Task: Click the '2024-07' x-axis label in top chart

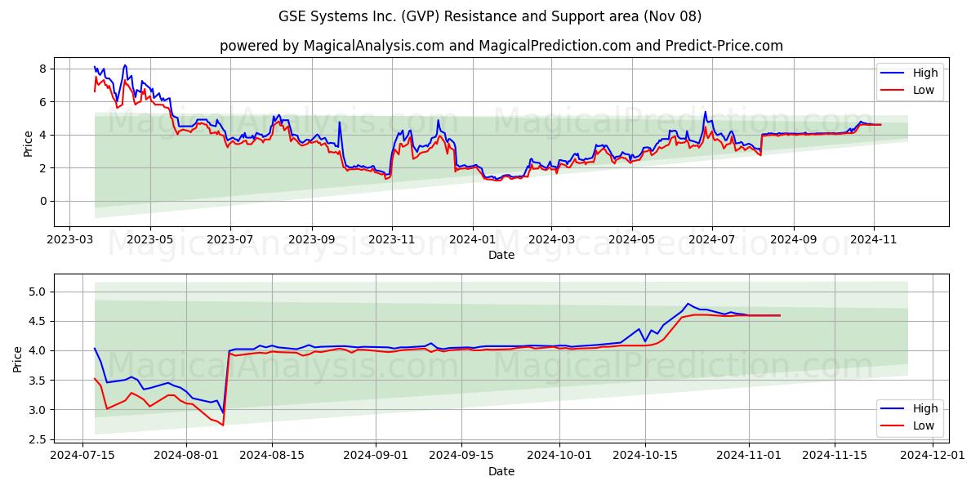Action: tap(711, 240)
